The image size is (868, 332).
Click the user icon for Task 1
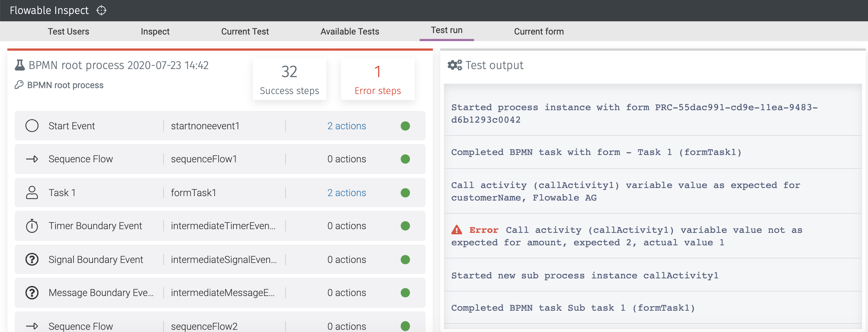point(32,192)
